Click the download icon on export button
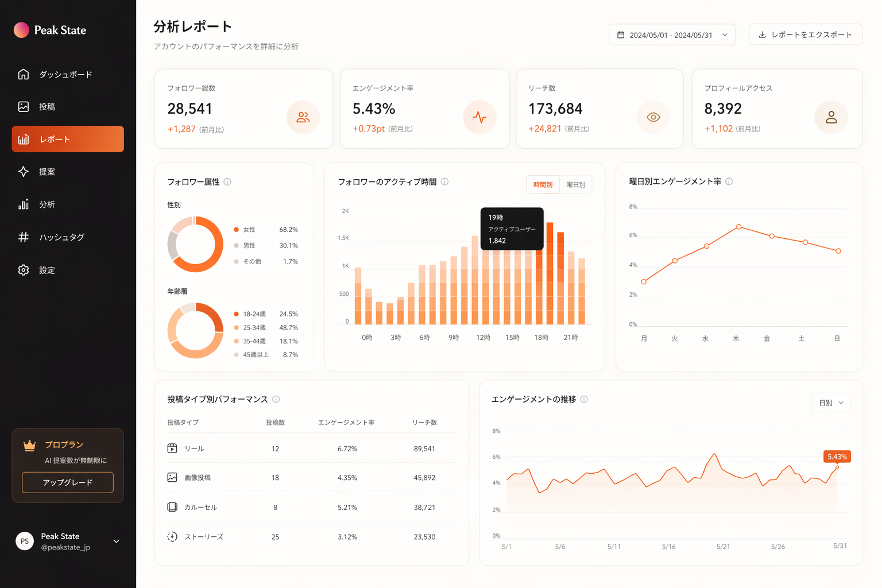The width and height of the screenshot is (882, 588). pyautogui.click(x=763, y=34)
